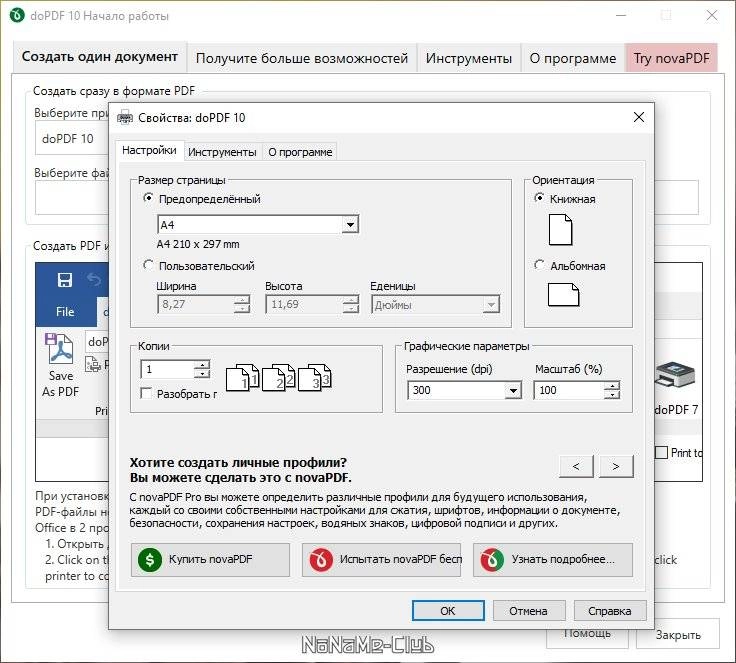The width and height of the screenshot is (736, 663).
Task: Open the Дюймы units dropdown
Action: point(491,305)
